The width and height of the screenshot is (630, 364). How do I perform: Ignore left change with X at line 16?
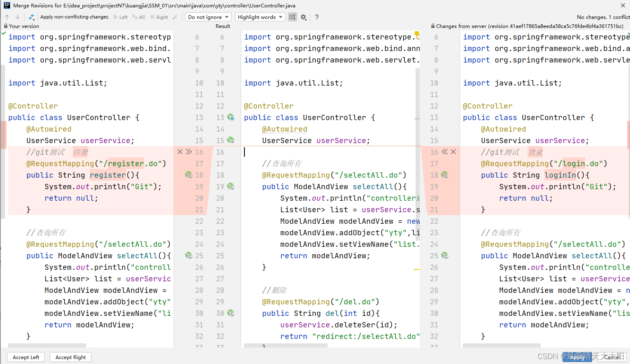point(180,152)
